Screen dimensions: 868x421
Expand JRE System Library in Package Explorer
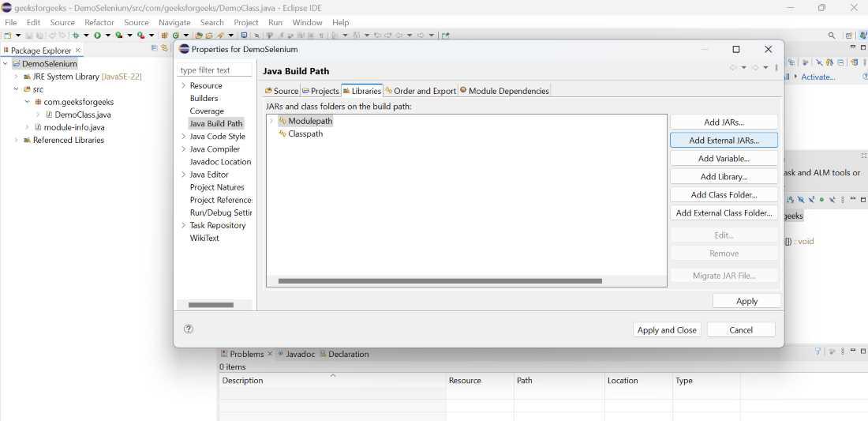coord(16,77)
